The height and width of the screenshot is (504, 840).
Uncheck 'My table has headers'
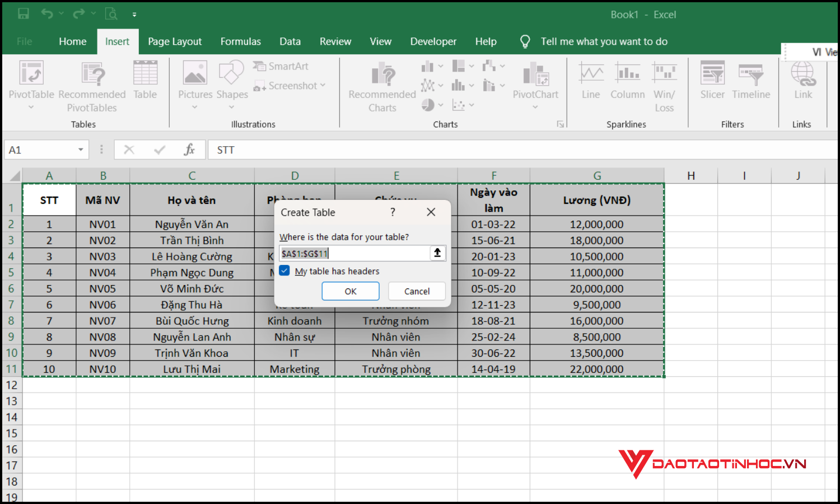pos(284,270)
